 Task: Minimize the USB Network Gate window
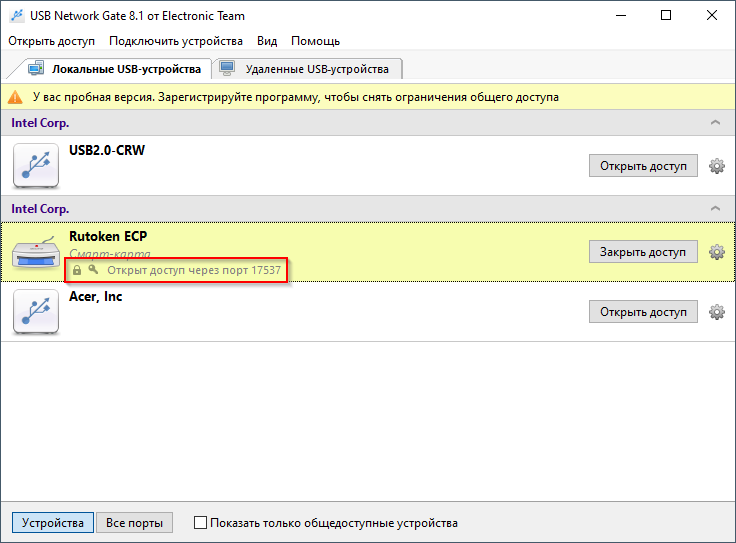621,15
